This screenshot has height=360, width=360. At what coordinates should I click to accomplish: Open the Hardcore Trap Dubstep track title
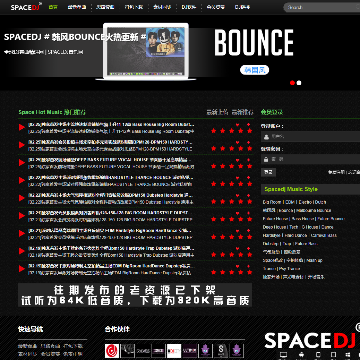[x=111, y=248]
